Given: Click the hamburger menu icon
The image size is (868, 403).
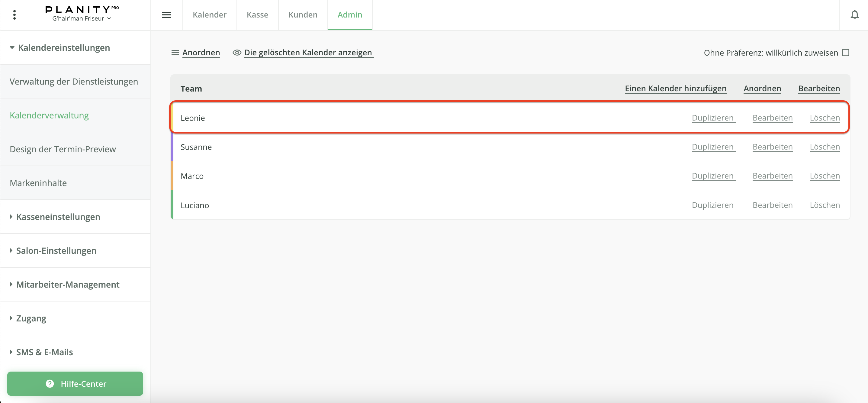Looking at the screenshot, I should pos(166,15).
